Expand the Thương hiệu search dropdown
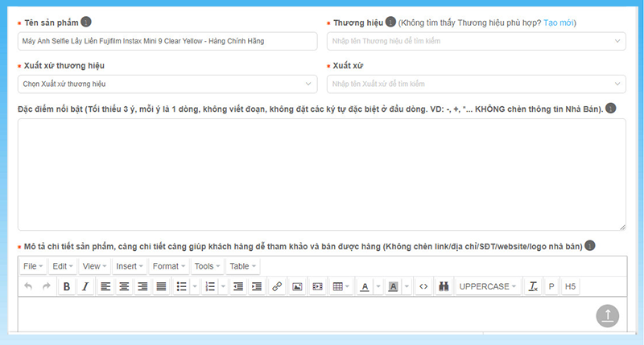Viewport: 644px width, 345px height. click(x=477, y=41)
